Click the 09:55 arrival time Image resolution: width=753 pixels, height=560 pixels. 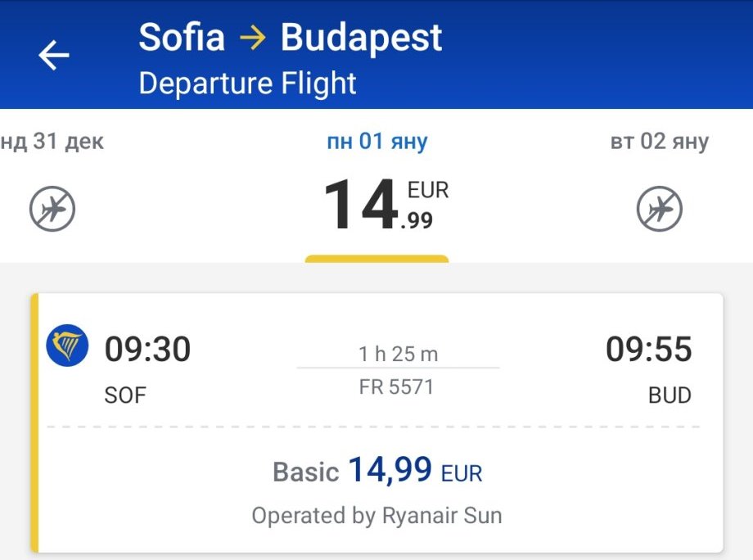648,350
